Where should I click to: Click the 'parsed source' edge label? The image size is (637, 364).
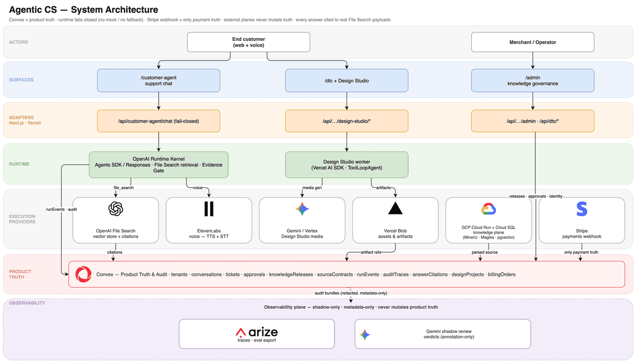tap(484, 252)
